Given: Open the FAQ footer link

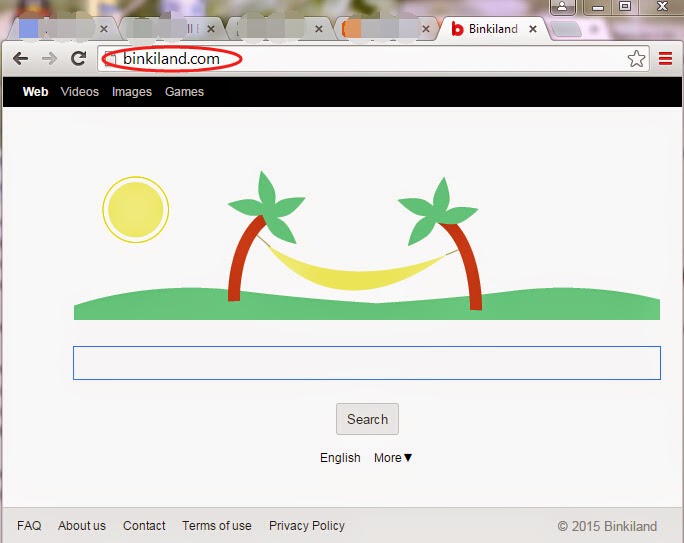Looking at the screenshot, I should pyautogui.click(x=29, y=526).
